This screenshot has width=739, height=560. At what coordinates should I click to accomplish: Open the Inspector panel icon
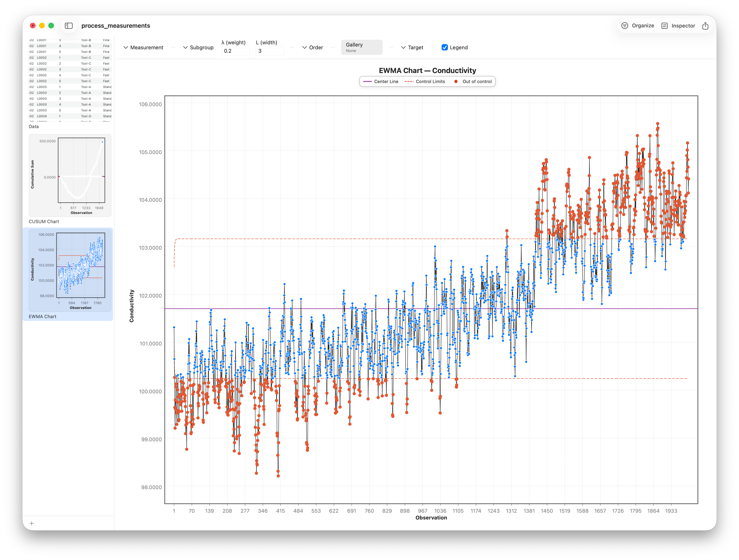(665, 26)
